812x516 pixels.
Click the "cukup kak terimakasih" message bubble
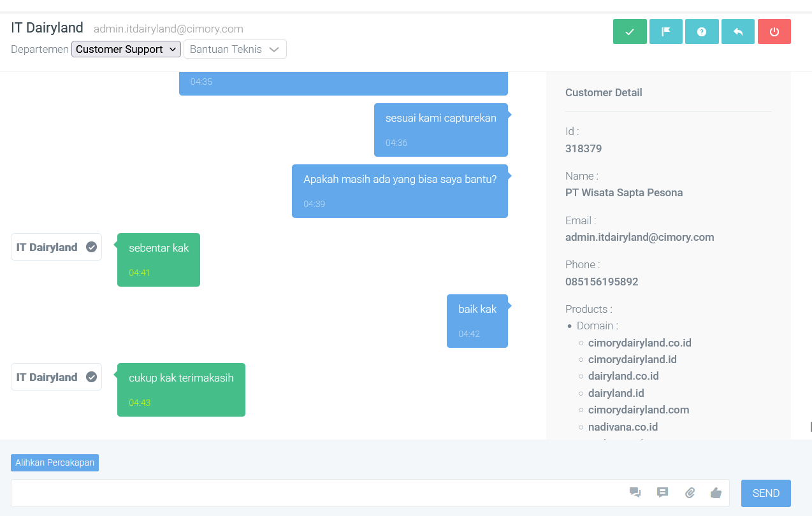point(181,390)
